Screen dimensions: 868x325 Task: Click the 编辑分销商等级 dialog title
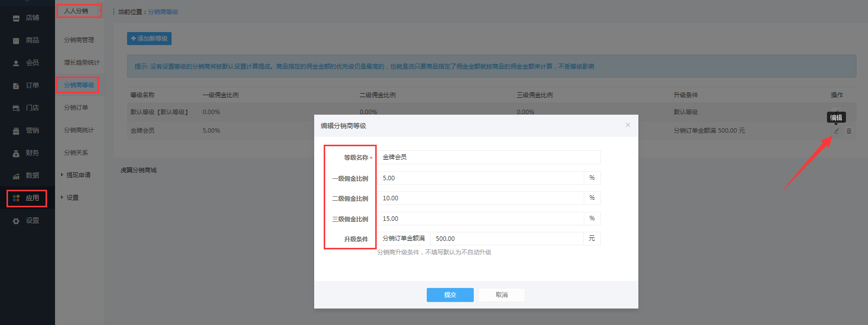tap(344, 126)
